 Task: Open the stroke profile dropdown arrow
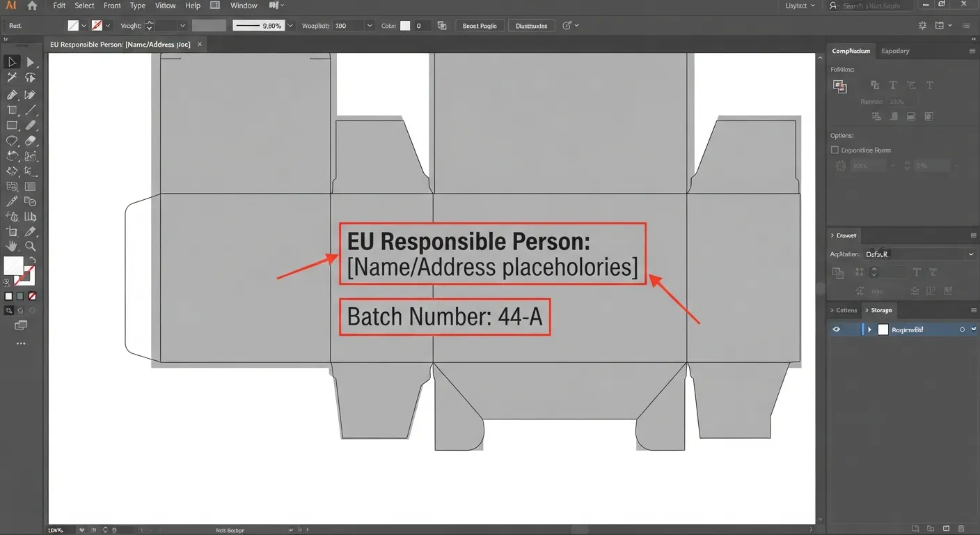[x=290, y=26]
